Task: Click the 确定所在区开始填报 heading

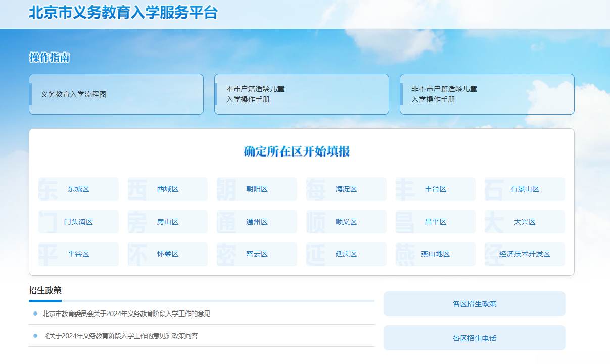Action: point(297,151)
